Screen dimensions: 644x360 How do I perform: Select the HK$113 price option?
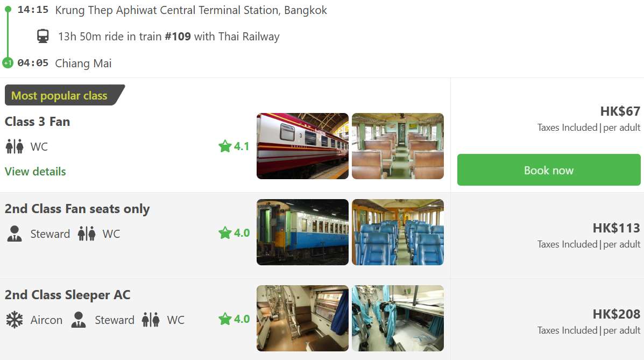[616, 228]
